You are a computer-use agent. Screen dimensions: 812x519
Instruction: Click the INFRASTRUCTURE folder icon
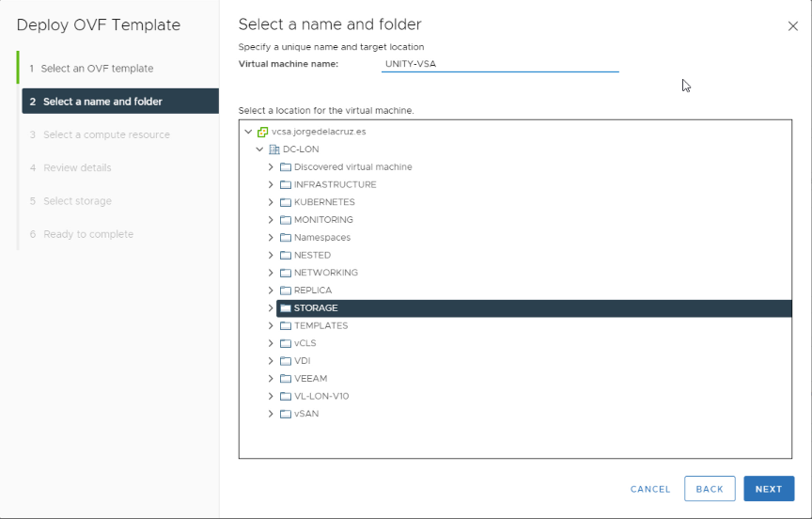pyautogui.click(x=286, y=185)
